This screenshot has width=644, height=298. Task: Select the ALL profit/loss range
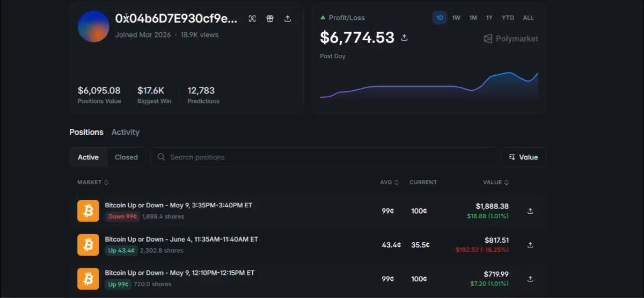[528, 18]
